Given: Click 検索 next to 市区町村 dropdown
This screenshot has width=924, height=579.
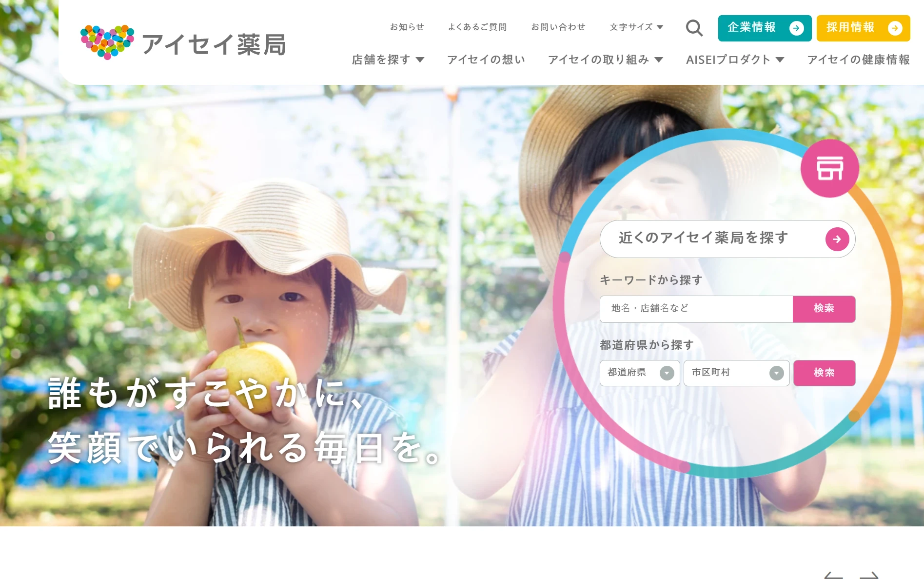Looking at the screenshot, I should click(824, 373).
